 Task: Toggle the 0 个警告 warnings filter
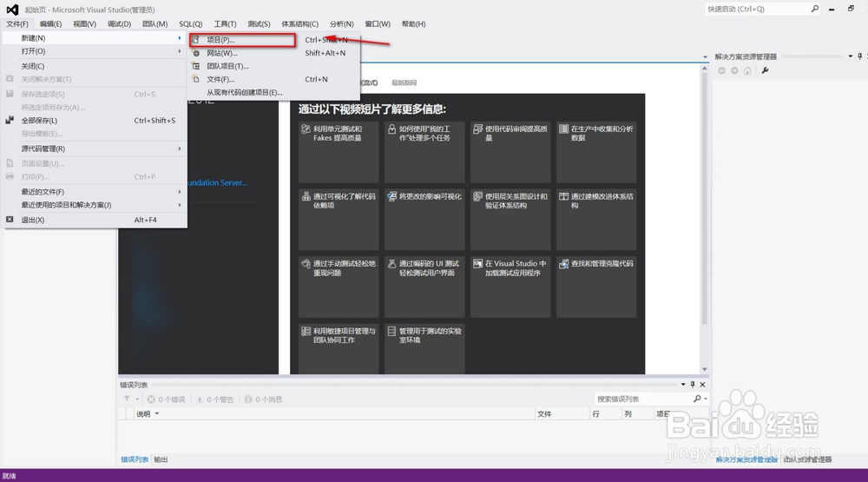point(214,399)
